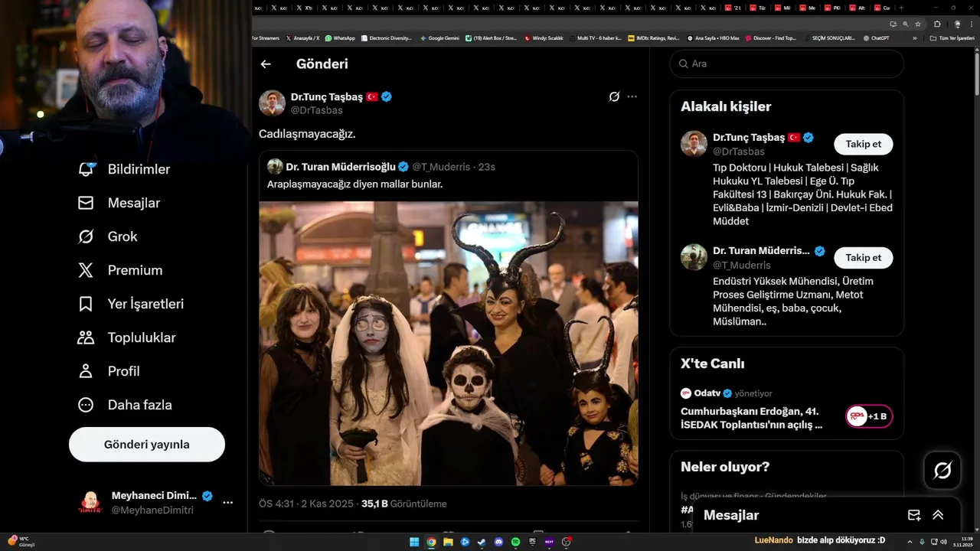Open quoted Dr. Turan Müderrisoğlu name
Screen dimensions: 980x551
pyautogui.click(x=341, y=167)
